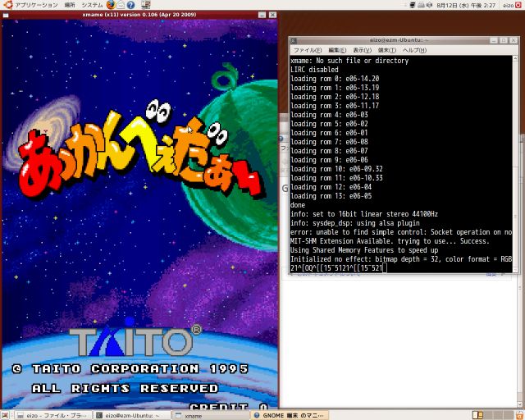Switch to xmame taskbar button
This screenshot has width=525, height=420.
pos(210,415)
